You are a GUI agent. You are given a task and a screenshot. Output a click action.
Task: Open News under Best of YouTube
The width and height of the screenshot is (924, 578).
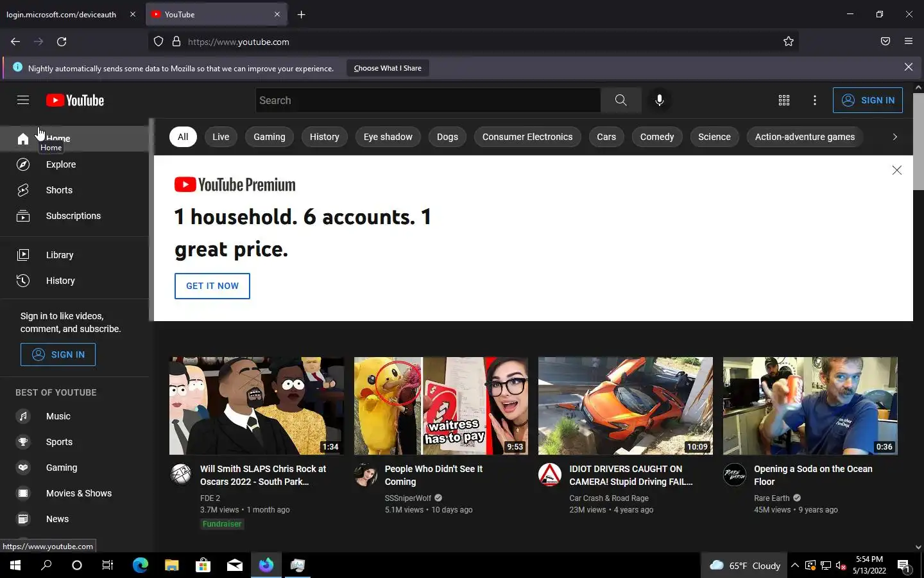74,519
